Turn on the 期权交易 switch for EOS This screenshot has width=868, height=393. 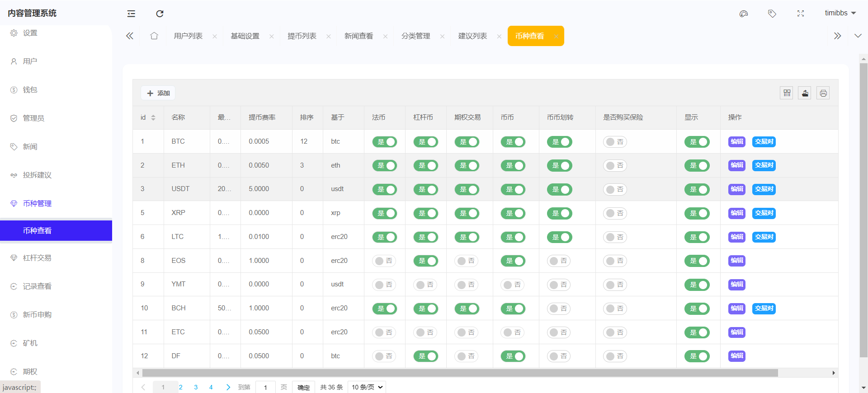(467, 261)
